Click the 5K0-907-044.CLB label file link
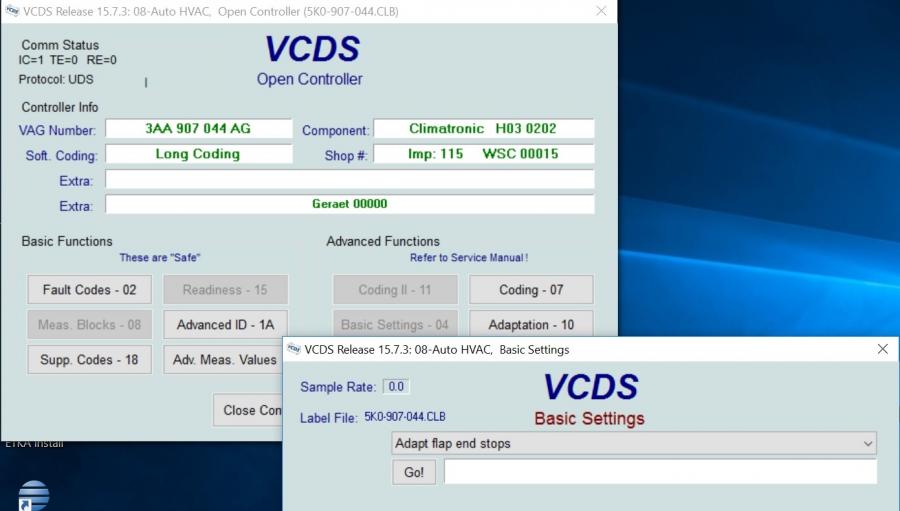Screen dimensions: 900x511 [405, 417]
